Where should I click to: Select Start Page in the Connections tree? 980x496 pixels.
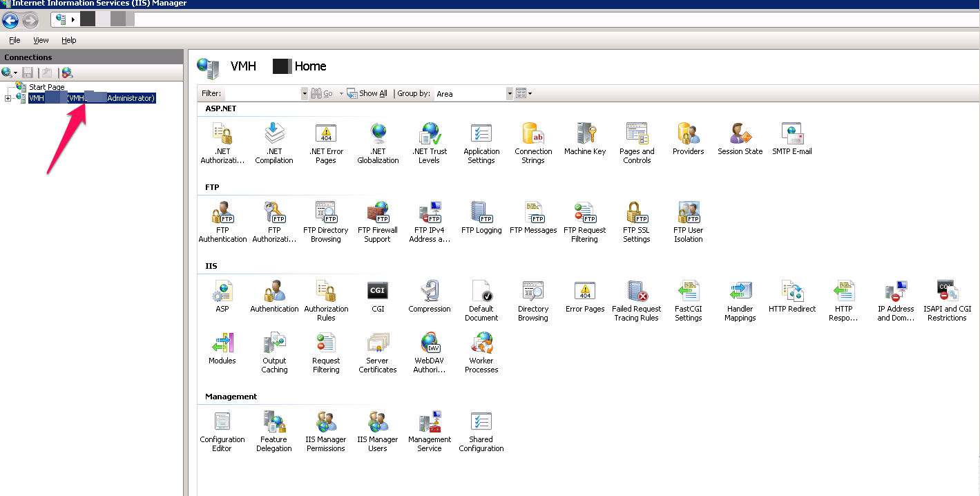[x=47, y=86]
